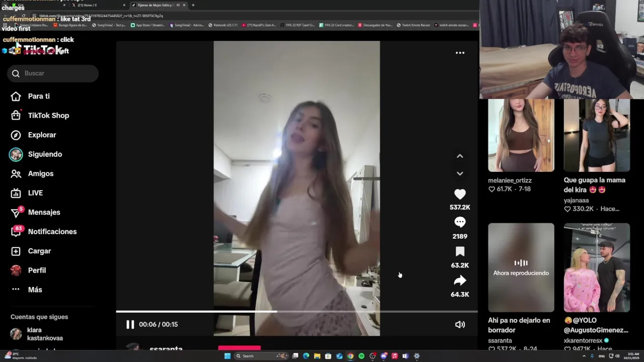The width and height of the screenshot is (644, 362).
Task: Open the Settings gear in taskbar
Action: [417, 356]
